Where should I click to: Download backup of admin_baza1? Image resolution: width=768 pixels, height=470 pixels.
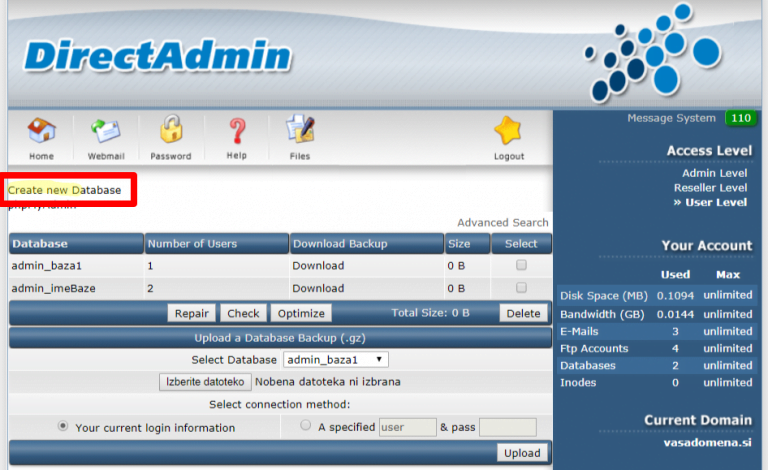coord(318,266)
